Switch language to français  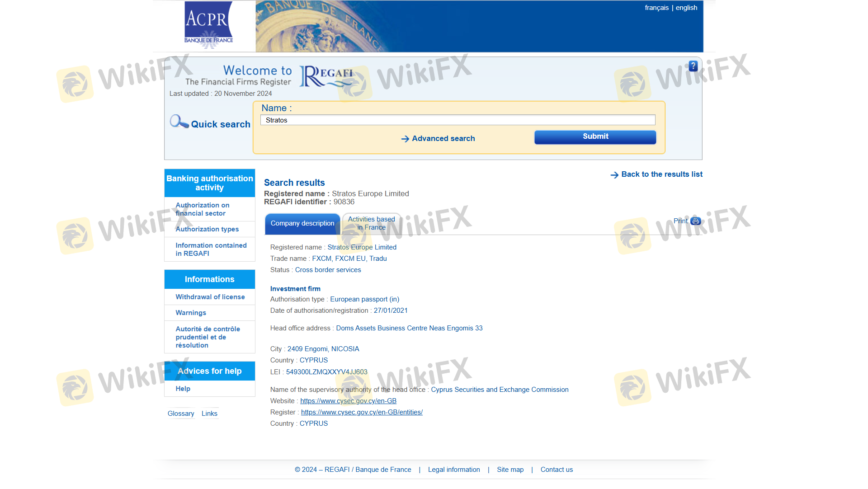point(656,8)
